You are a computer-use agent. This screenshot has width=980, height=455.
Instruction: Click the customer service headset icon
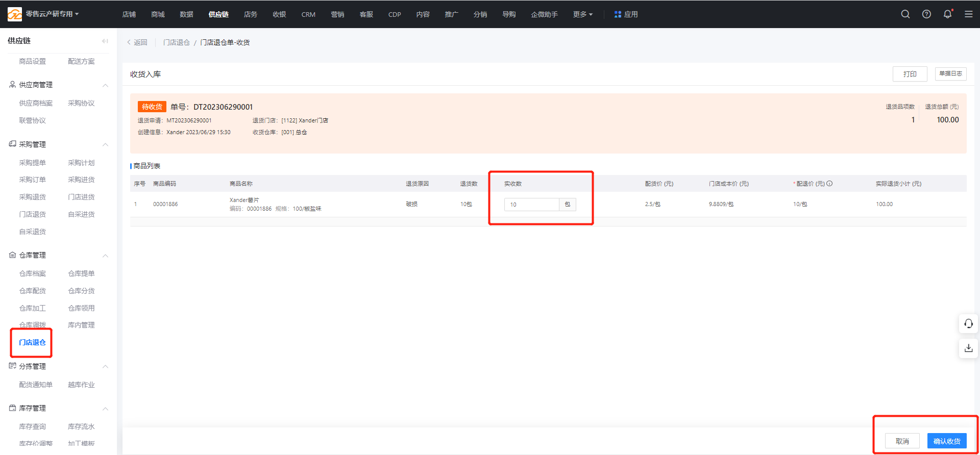coord(968,323)
